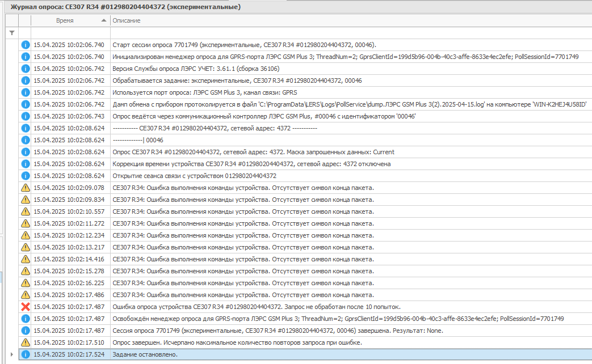Click the info icon of 'Задание остановлено.' row
The width and height of the screenshot is (592, 364).
click(26, 354)
